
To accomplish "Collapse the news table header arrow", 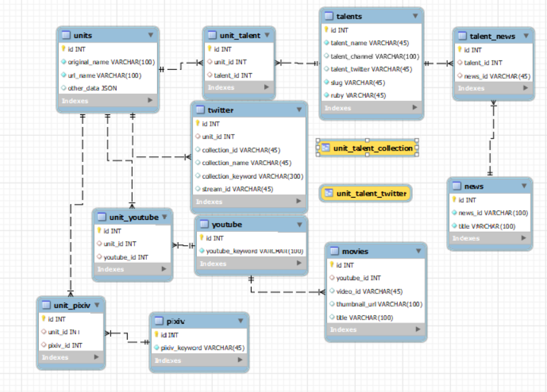I will coord(524,186).
